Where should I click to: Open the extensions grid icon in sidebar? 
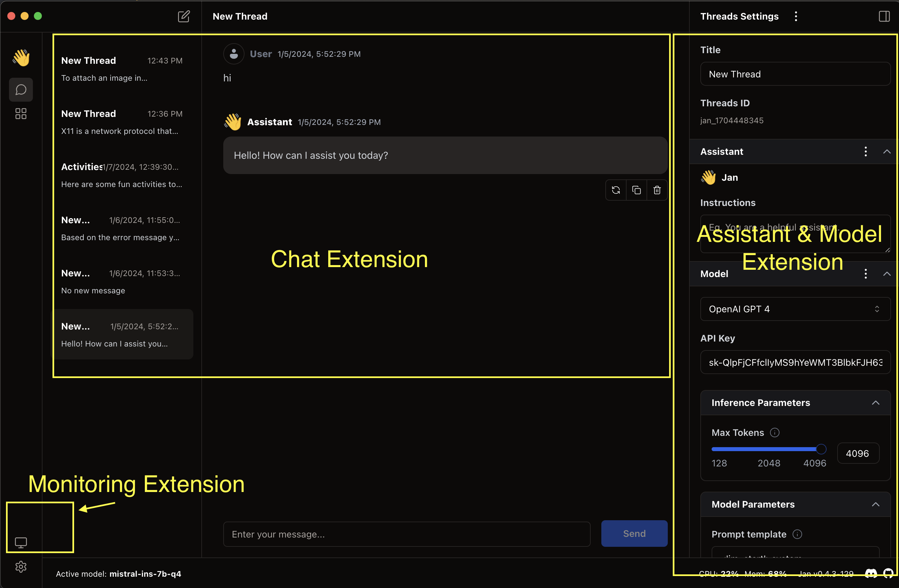[21, 113]
